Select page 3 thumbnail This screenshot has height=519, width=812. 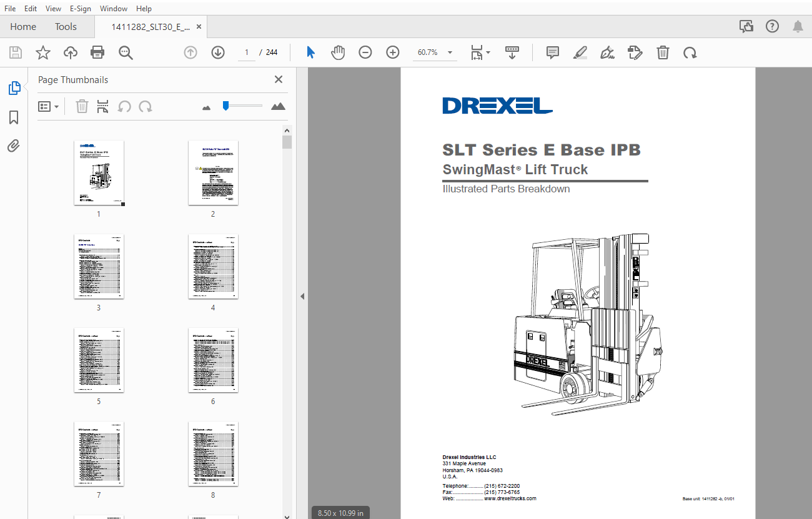click(99, 267)
